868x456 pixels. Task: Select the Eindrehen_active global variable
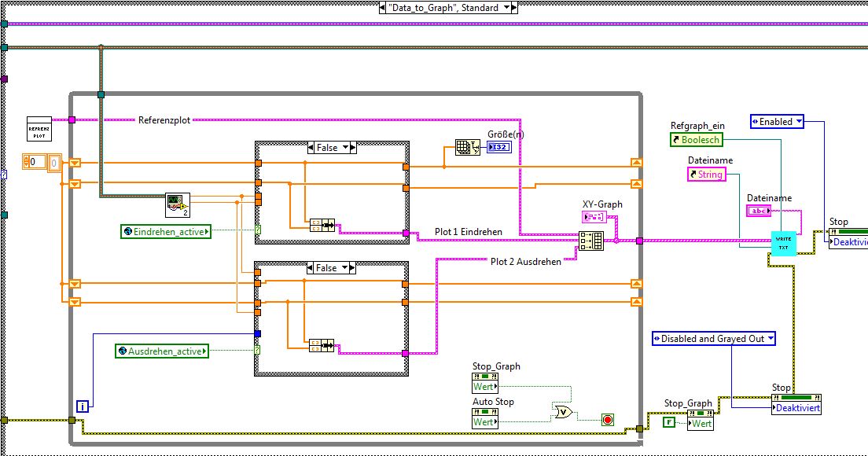point(166,231)
